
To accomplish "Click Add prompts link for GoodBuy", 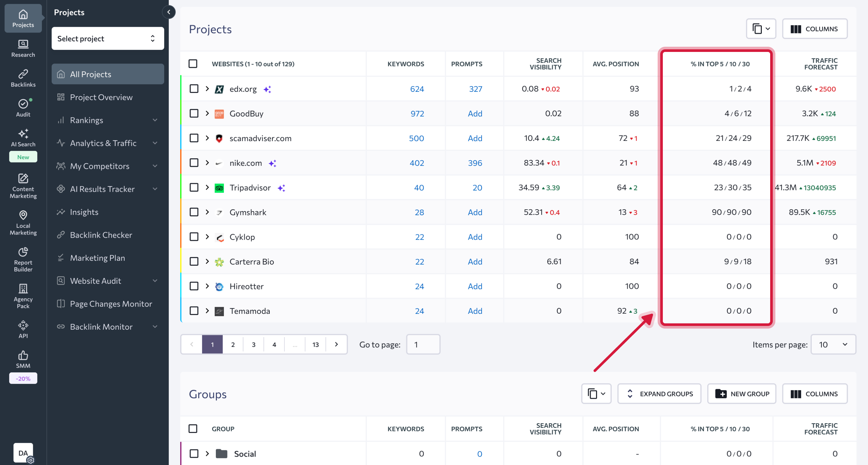I will point(475,114).
